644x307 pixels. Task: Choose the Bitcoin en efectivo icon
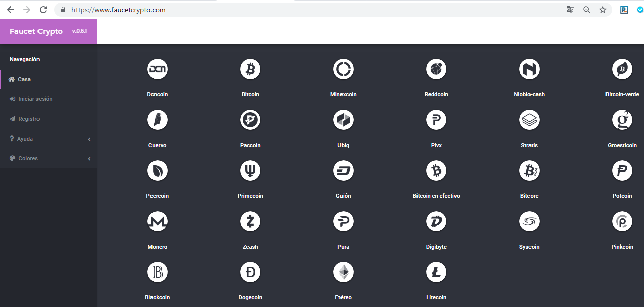click(x=436, y=170)
